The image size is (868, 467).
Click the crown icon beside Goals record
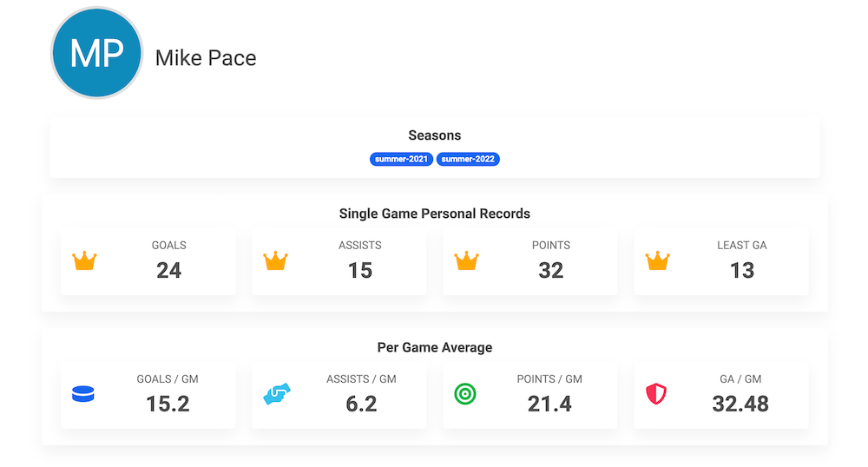click(x=84, y=260)
